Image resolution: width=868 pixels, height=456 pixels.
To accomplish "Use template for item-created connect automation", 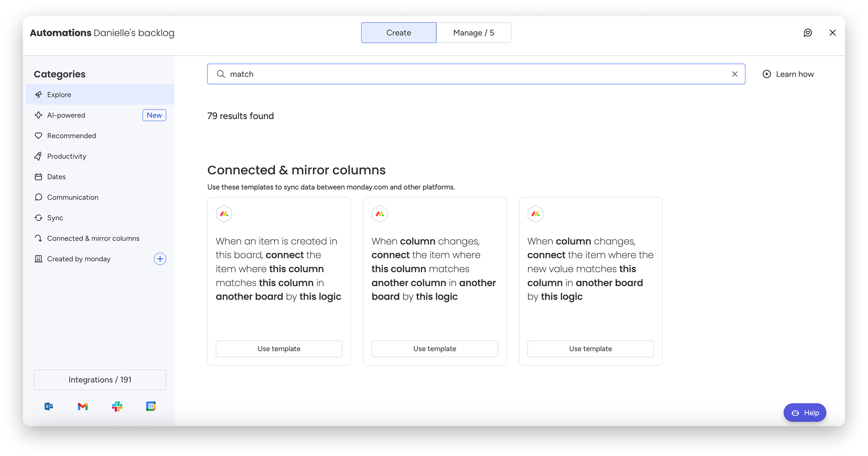I will tap(279, 349).
